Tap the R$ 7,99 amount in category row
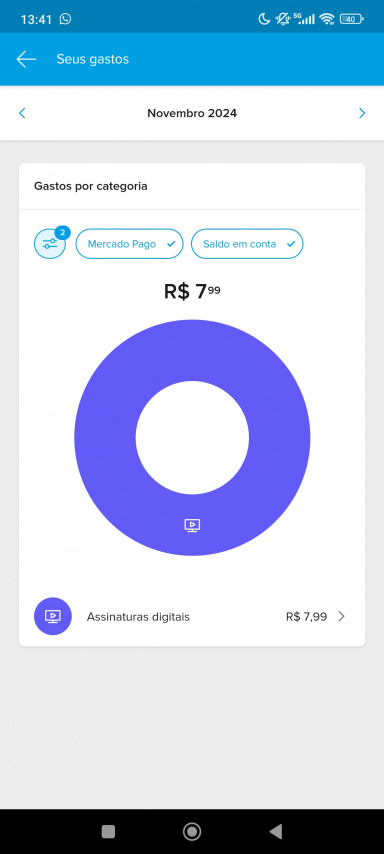The height and width of the screenshot is (854, 384). (x=306, y=617)
